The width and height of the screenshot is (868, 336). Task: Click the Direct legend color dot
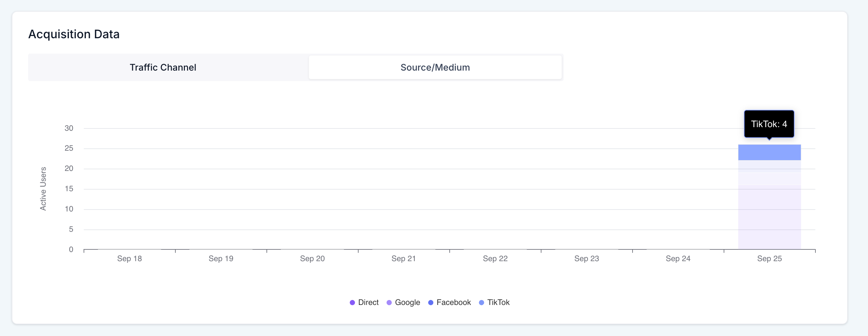click(352, 303)
